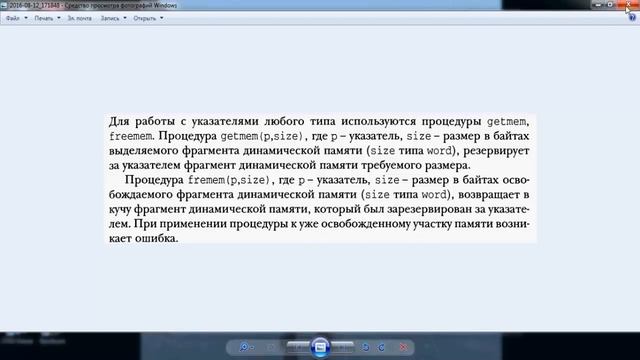Click the magnifier zoom control

tap(246, 347)
